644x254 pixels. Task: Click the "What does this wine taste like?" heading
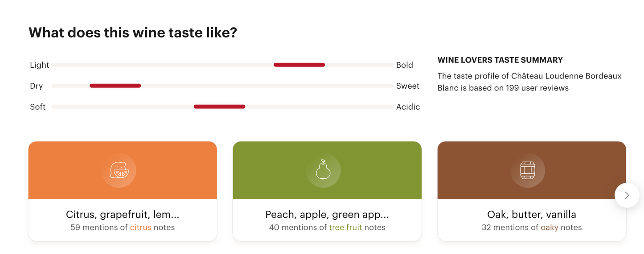click(133, 33)
